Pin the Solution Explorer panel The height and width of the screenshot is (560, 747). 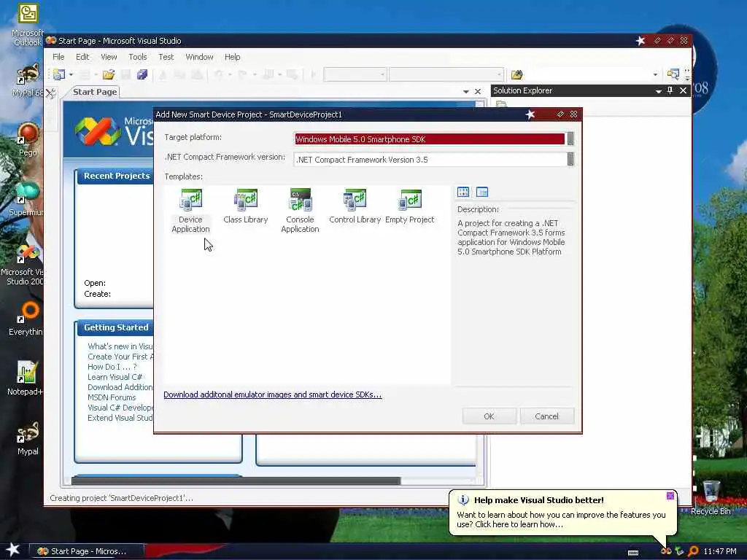670,90
